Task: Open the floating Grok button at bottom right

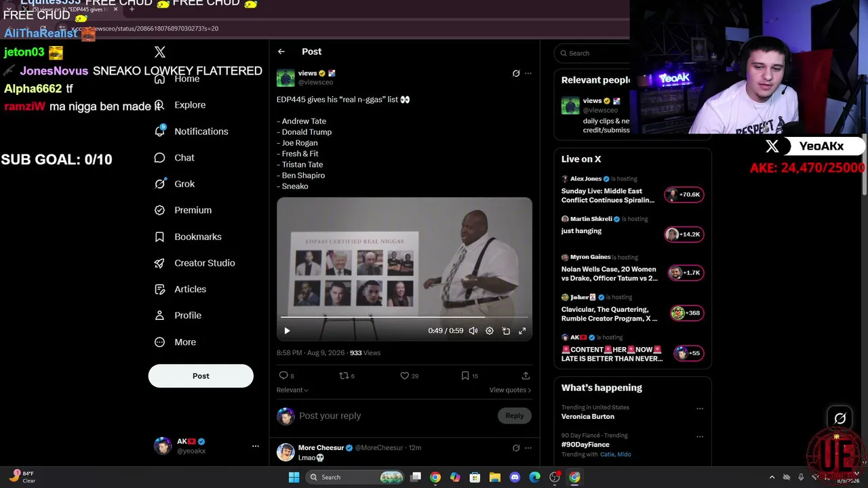Action: [x=840, y=419]
